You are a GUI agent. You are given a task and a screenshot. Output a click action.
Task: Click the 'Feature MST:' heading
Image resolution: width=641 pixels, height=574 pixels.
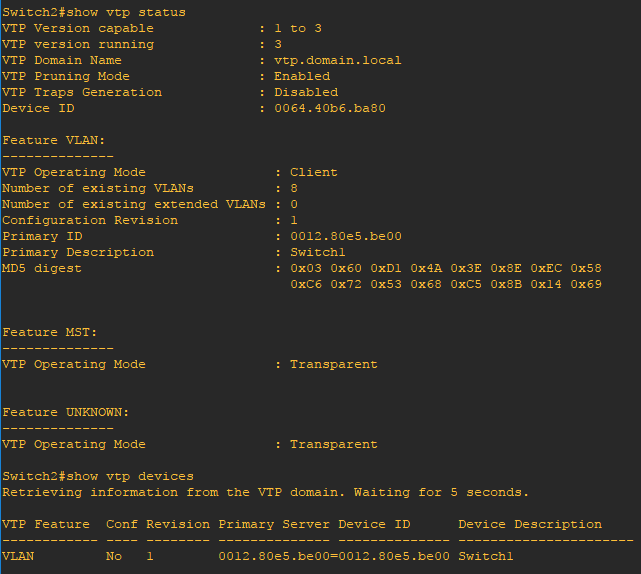[49, 332]
